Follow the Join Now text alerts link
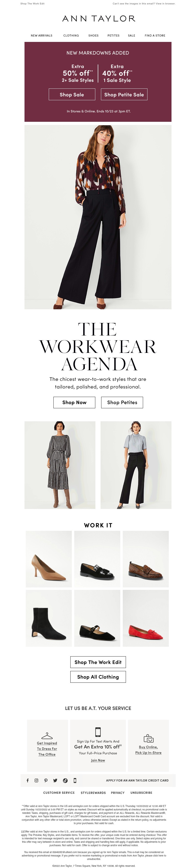 click(98, 760)
